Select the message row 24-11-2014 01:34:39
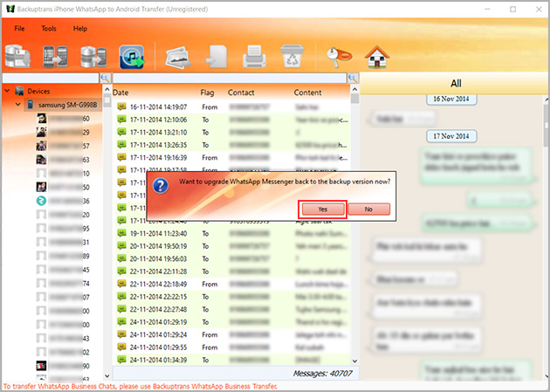The height and width of the screenshot is (392, 550). coord(232,360)
